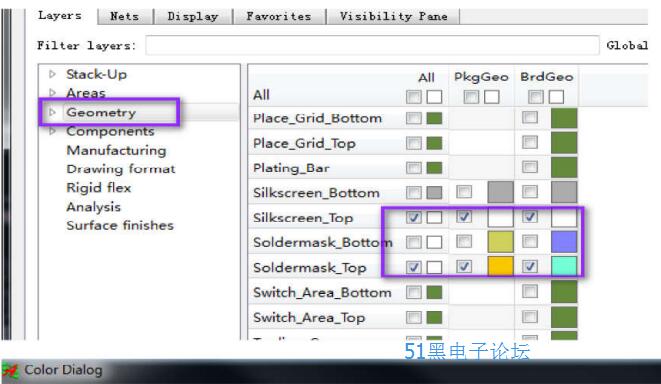Enable Place_Grid_Top BrdGeo checkbox
The height and width of the screenshot is (384, 661).
pos(529,142)
